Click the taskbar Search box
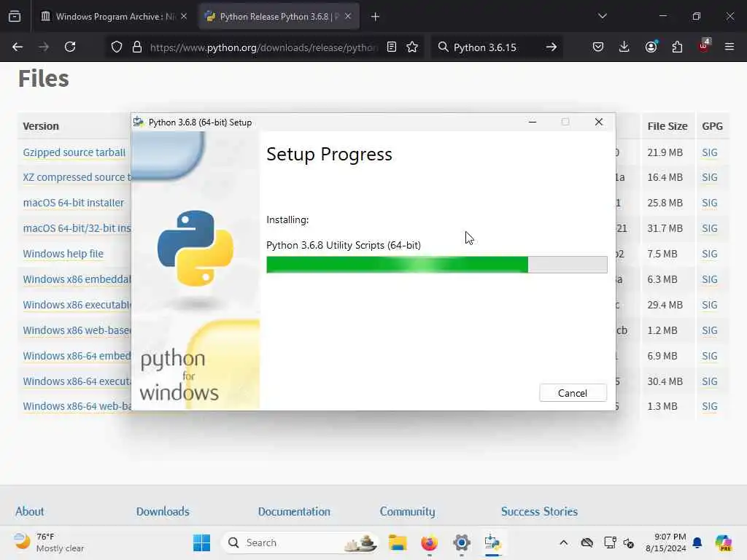The width and height of the screenshot is (747, 560). (300, 542)
